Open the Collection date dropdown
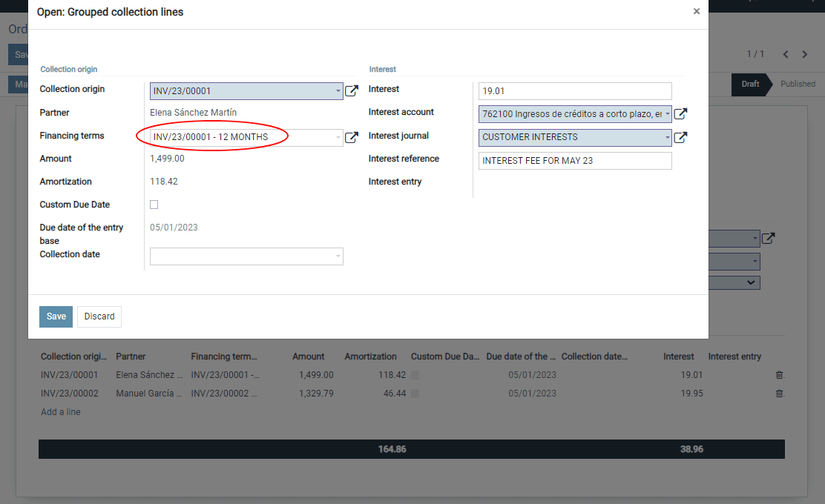Image resolution: width=825 pixels, height=504 pixels. (x=338, y=256)
